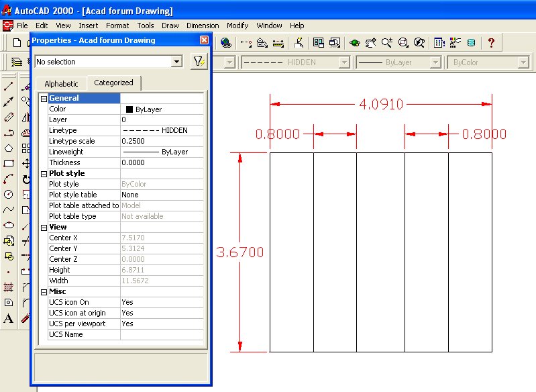
Task: Activate the Multiline Text tool
Action: point(9,318)
